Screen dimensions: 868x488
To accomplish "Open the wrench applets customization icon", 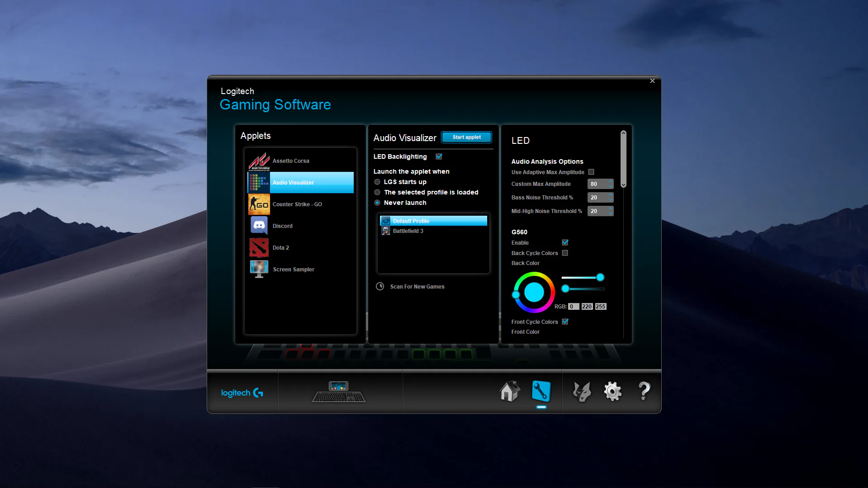I will pyautogui.click(x=541, y=391).
